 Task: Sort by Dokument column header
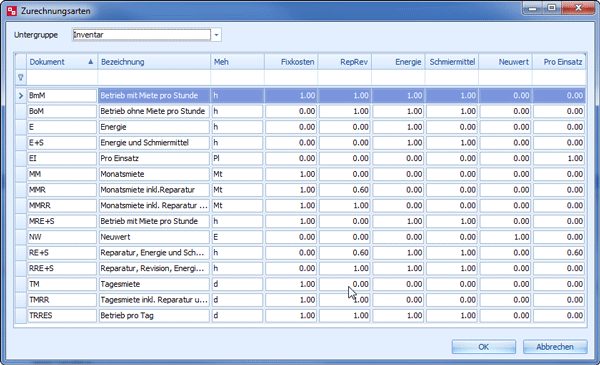(x=62, y=62)
